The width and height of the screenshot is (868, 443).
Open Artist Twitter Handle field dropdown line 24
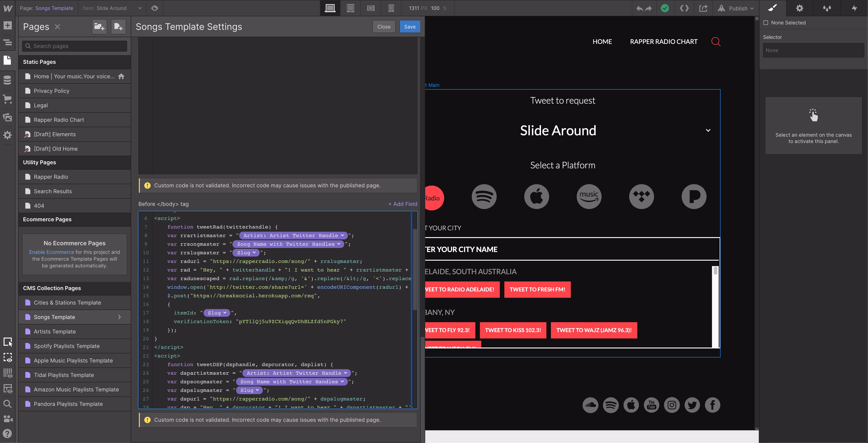(297, 373)
